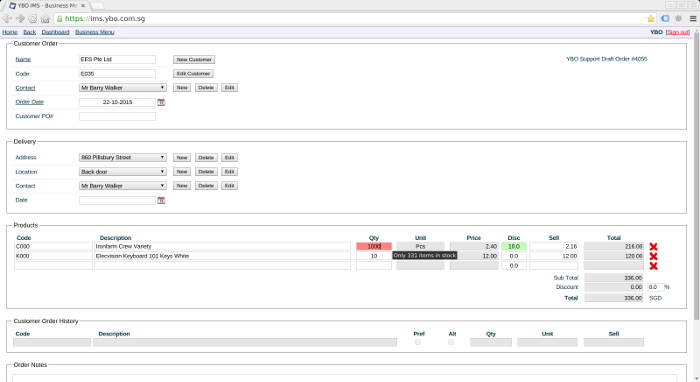The height and width of the screenshot is (382, 700).
Task: Click product code field K000
Action: coord(53,256)
